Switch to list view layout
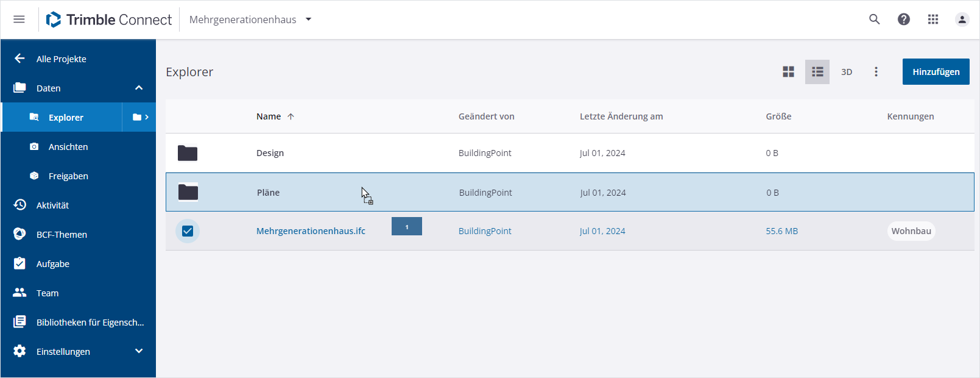The width and height of the screenshot is (980, 378). [817, 72]
